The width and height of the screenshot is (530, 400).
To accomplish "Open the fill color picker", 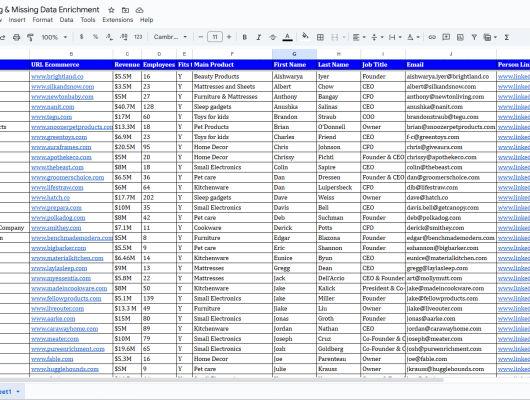I will 305,37.
